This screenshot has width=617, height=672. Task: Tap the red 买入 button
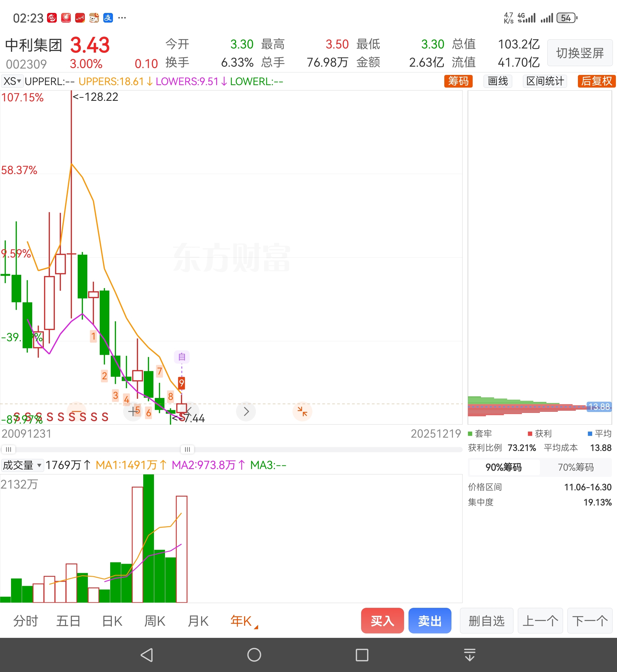(382, 620)
